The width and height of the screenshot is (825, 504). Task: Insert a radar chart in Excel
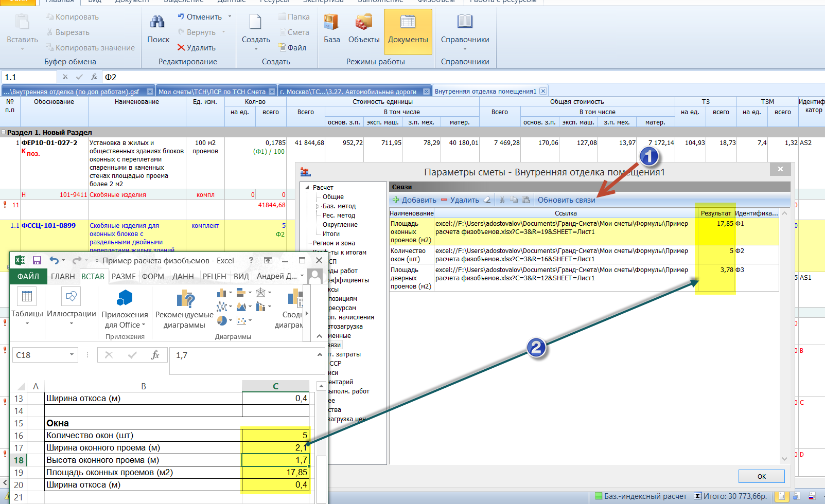[x=260, y=293]
